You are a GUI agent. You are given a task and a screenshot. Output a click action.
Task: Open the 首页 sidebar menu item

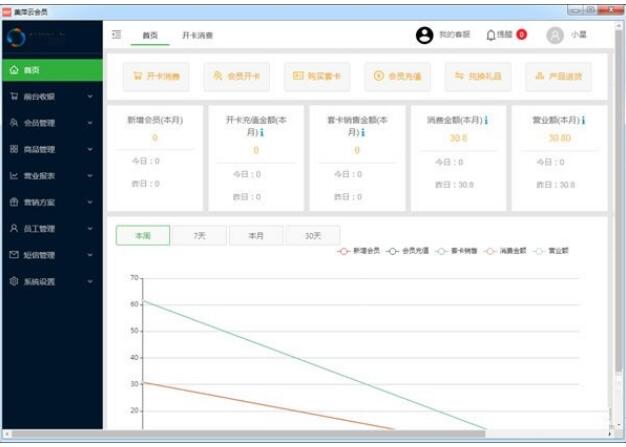point(52,70)
